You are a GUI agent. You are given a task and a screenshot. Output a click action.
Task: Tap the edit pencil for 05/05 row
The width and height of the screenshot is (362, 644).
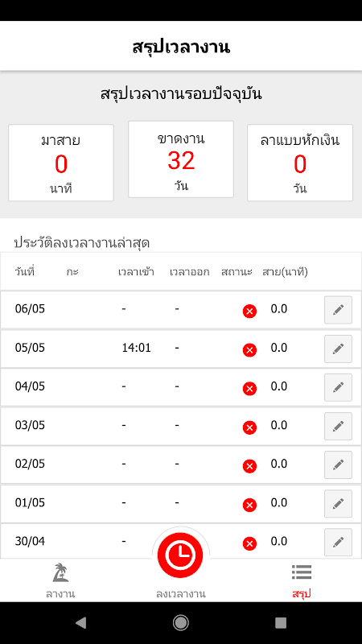click(338, 349)
